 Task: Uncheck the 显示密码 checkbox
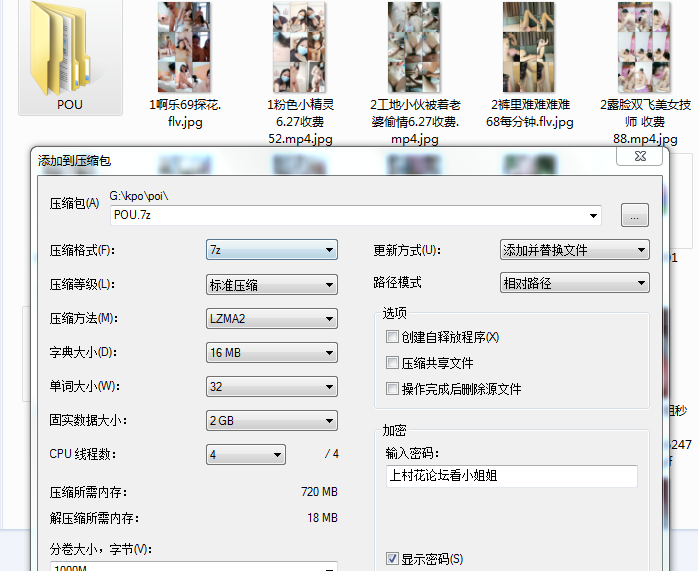point(392,559)
